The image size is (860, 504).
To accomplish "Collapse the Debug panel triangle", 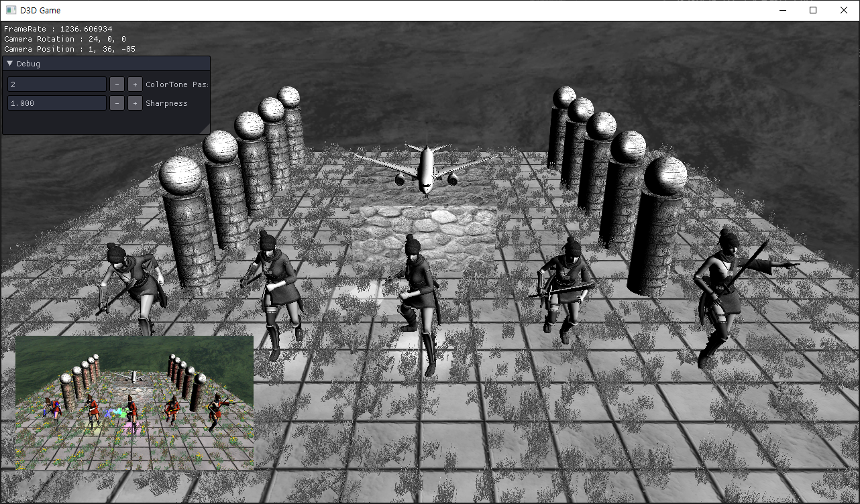I will [9, 64].
